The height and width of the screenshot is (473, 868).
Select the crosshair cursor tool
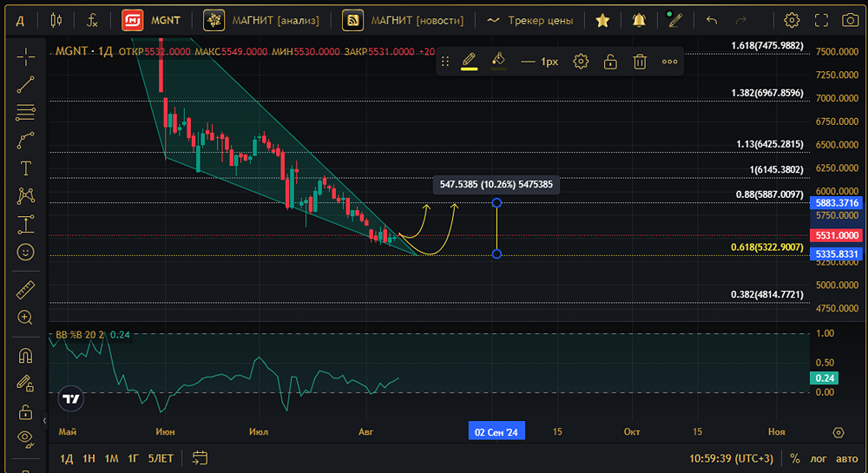click(25, 57)
